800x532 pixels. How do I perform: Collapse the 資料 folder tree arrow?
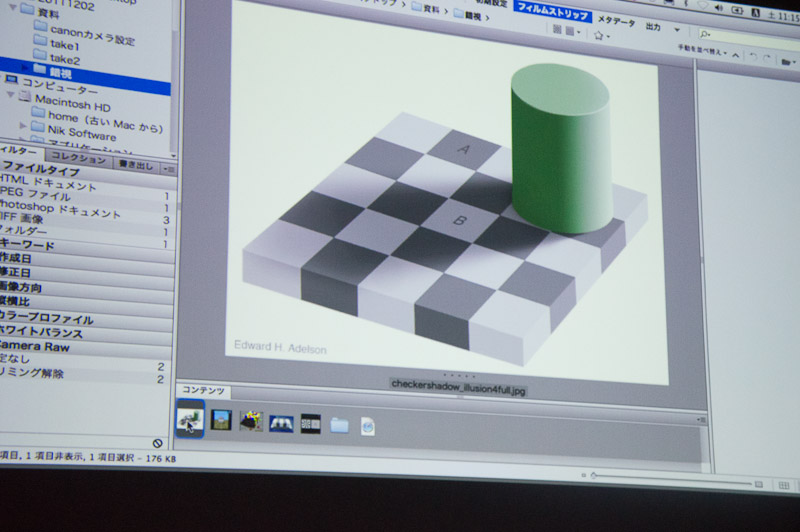point(13,8)
